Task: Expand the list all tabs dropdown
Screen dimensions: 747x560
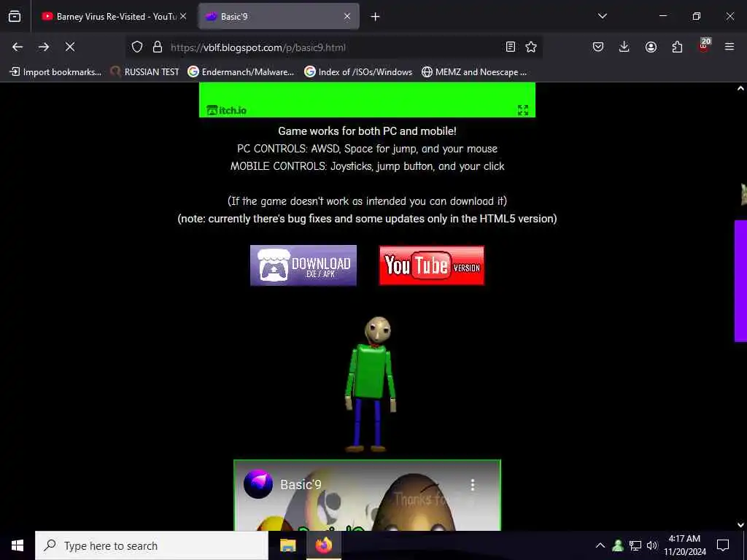Action: [x=603, y=16]
